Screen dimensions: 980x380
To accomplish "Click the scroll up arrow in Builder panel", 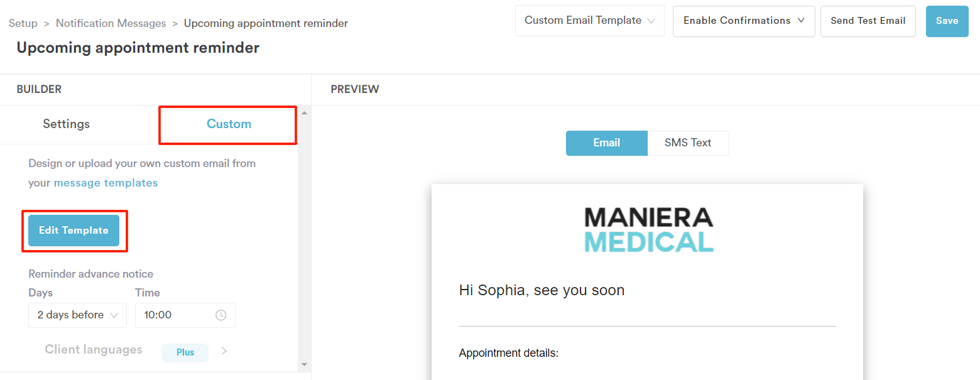I will tap(305, 113).
